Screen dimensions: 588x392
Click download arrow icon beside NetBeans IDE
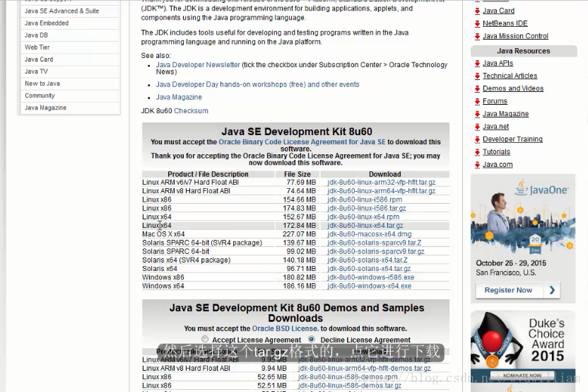477,23
